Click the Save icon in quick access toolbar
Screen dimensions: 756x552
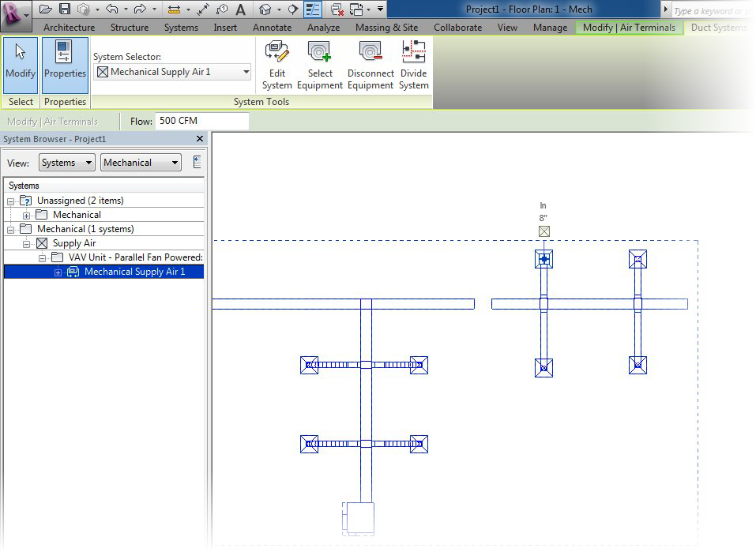(x=65, y=9)
